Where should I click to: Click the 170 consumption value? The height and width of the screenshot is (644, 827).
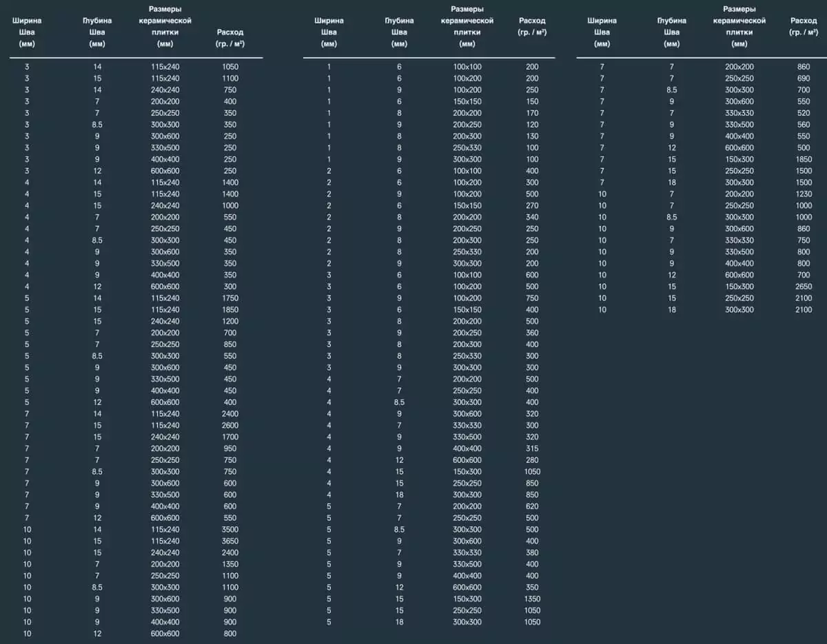(532, 113)
